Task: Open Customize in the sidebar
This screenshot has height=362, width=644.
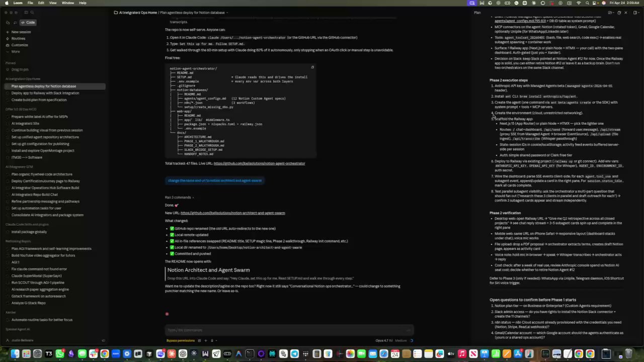Action: pos(20,45)
